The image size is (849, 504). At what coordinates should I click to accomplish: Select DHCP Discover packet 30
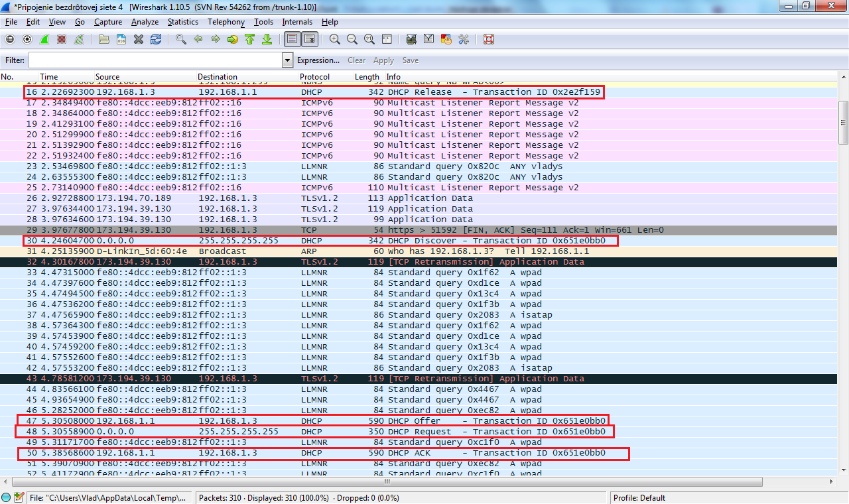tap(419, 241)
